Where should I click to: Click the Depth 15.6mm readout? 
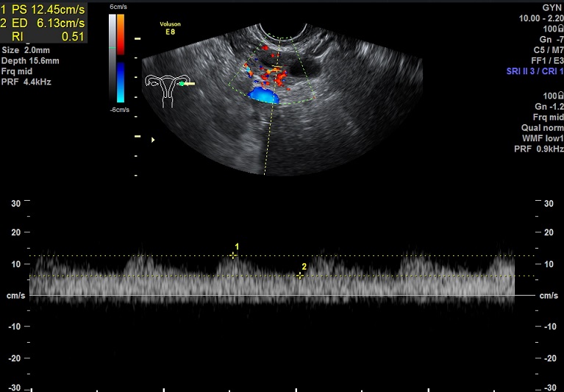(29, 61)
